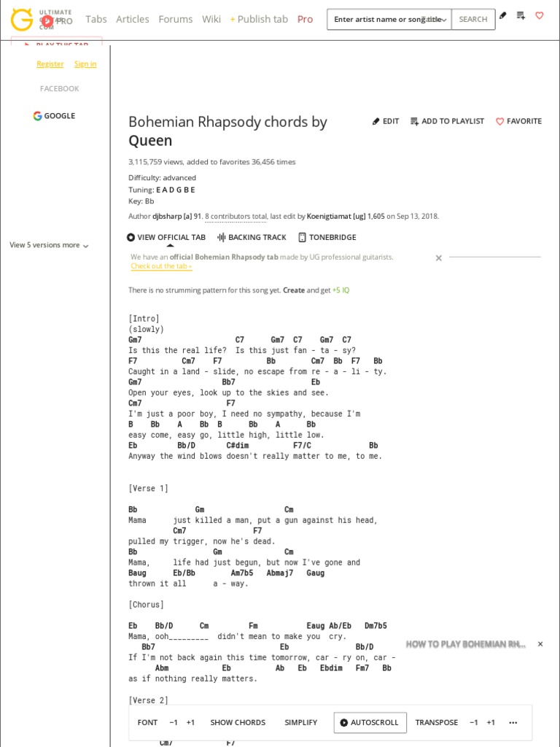Click the pencil icon in top header
560x747 pixels.
pyautogui.click(x=502, y=15)
